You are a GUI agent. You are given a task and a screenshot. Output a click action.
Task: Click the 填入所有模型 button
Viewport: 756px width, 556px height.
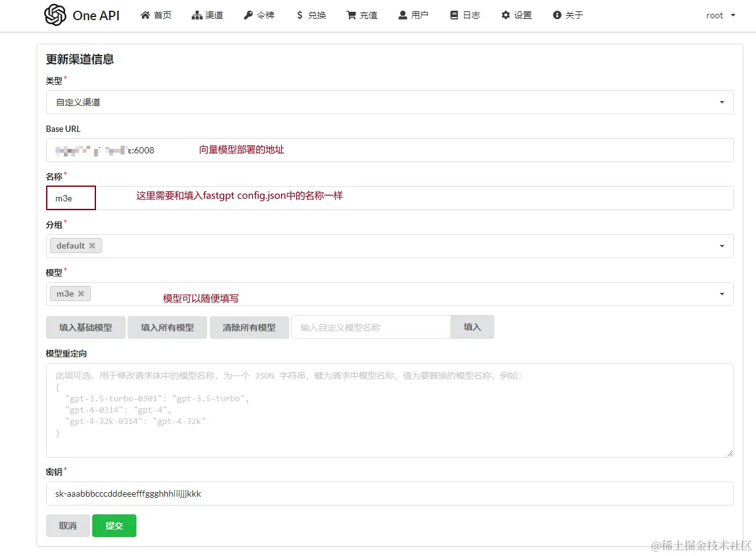coord(167,328)
